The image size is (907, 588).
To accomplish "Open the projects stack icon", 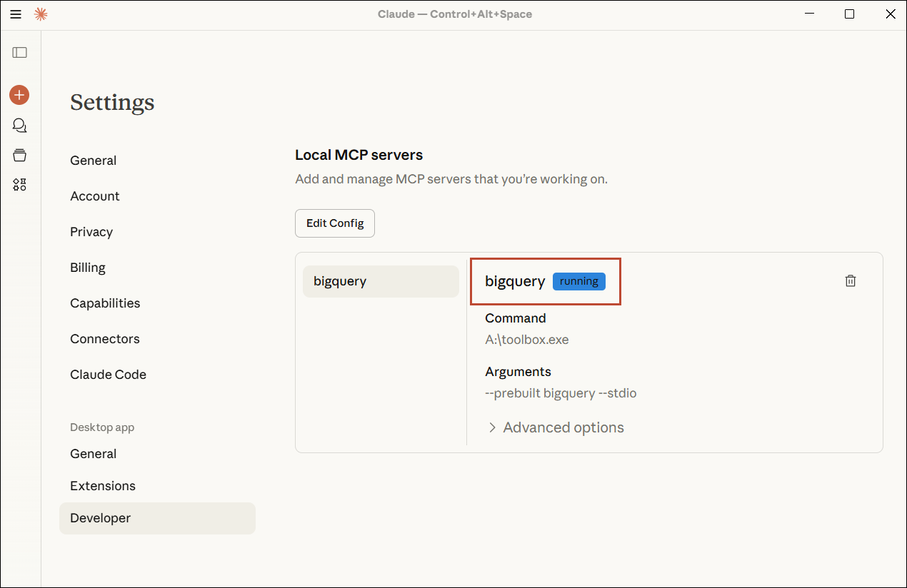I will [x=20, y=156].
